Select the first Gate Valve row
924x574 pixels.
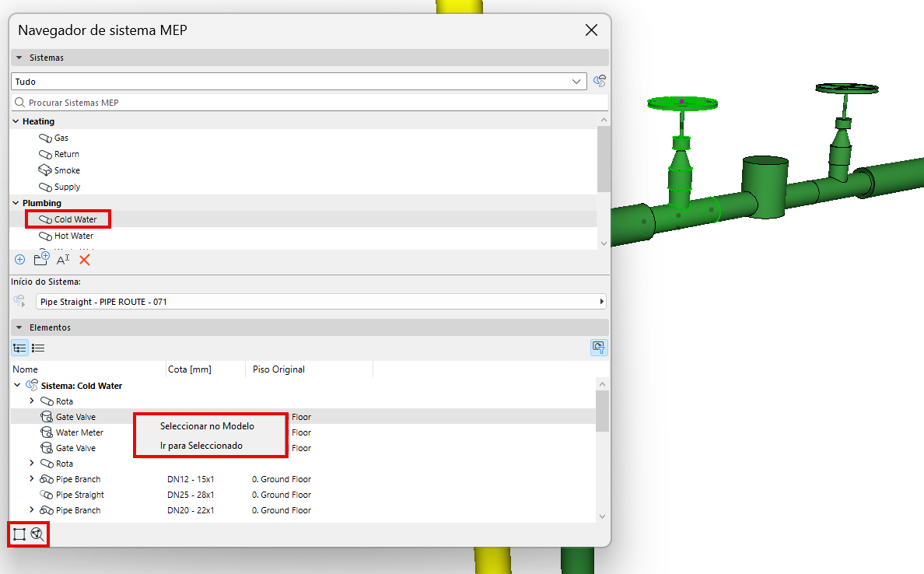point(303,417)
